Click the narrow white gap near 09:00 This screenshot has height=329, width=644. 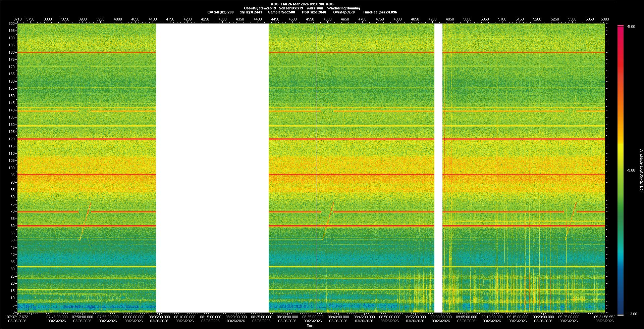pyautogui.click(x=438, y=168)
